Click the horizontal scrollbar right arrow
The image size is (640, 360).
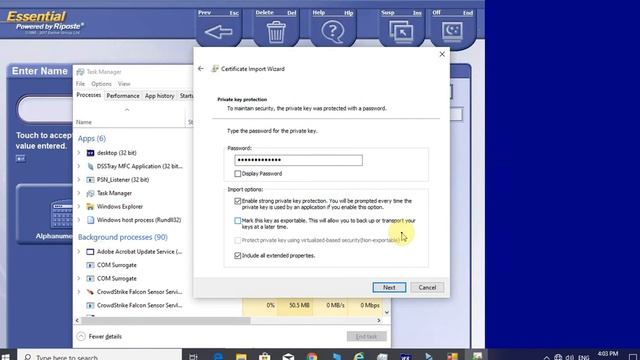point(379,320)
